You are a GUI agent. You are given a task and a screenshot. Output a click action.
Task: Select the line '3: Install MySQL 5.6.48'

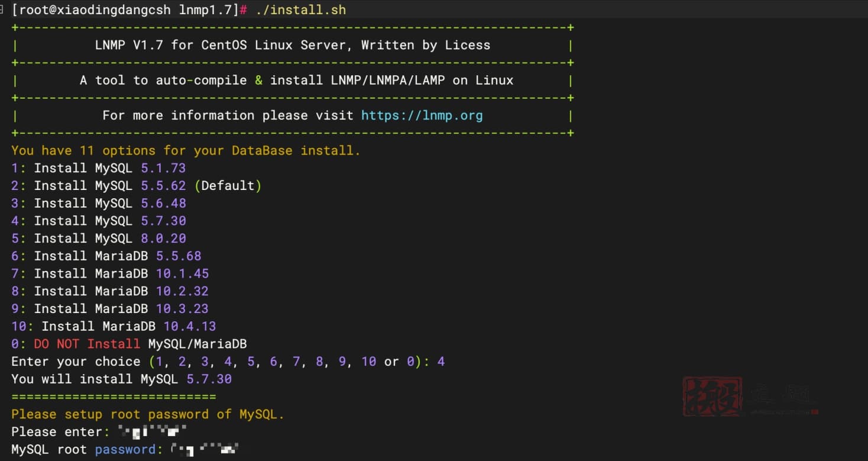tap(99, 203)
